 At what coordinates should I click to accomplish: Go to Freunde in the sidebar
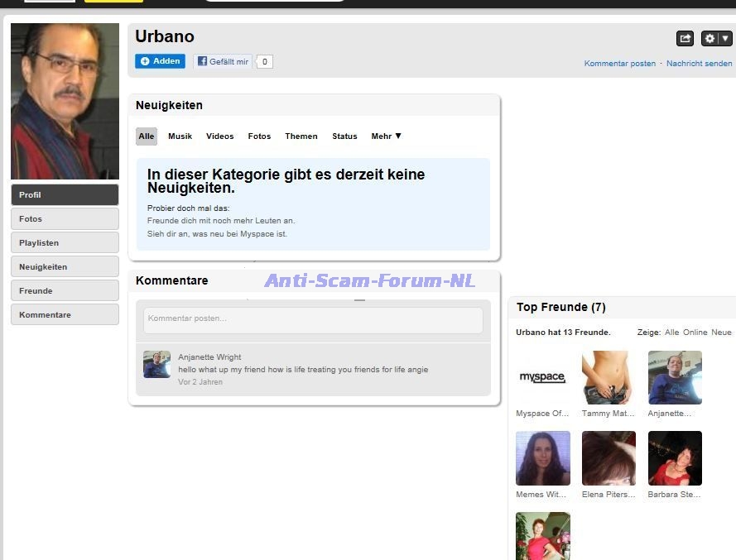(65, 291)
